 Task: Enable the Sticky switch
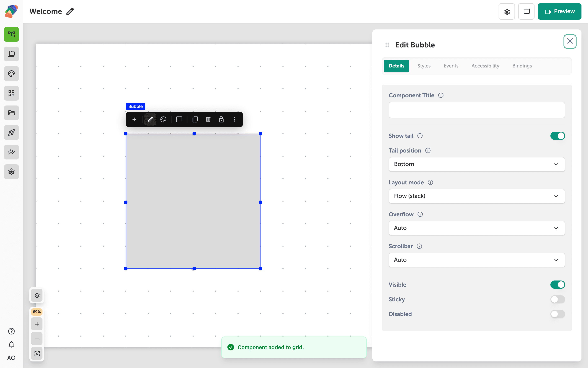[x=558, y=299]
